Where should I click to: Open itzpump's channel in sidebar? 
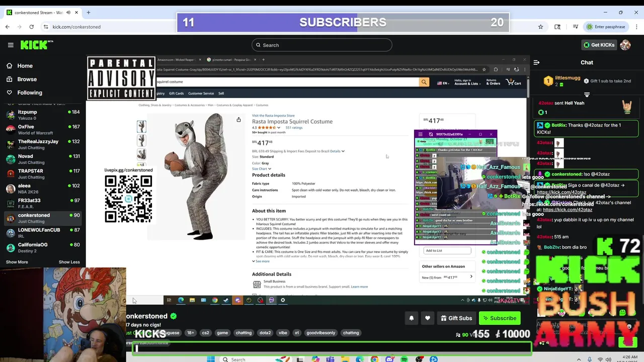click(43, 115)
